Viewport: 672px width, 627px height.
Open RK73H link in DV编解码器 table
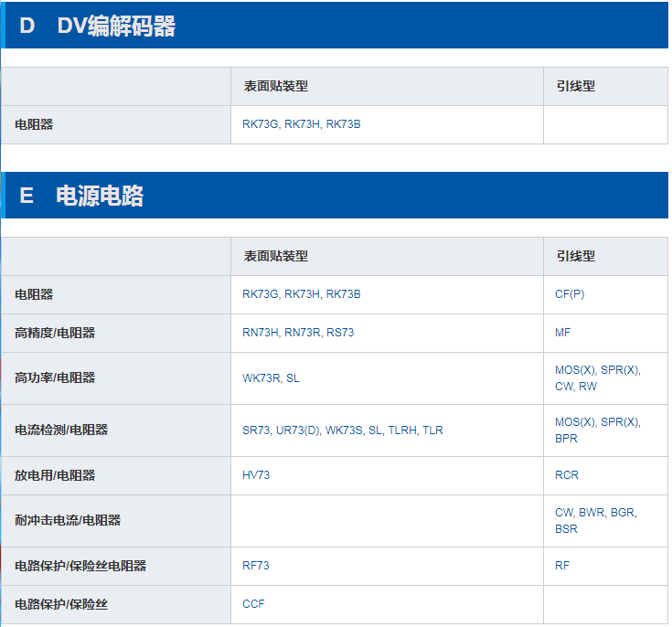(302, 124)
